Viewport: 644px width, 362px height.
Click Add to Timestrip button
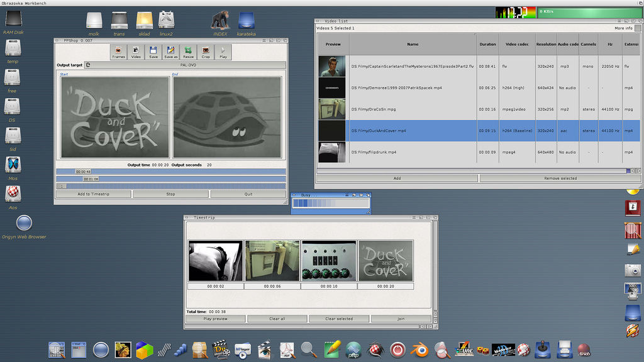92,194
